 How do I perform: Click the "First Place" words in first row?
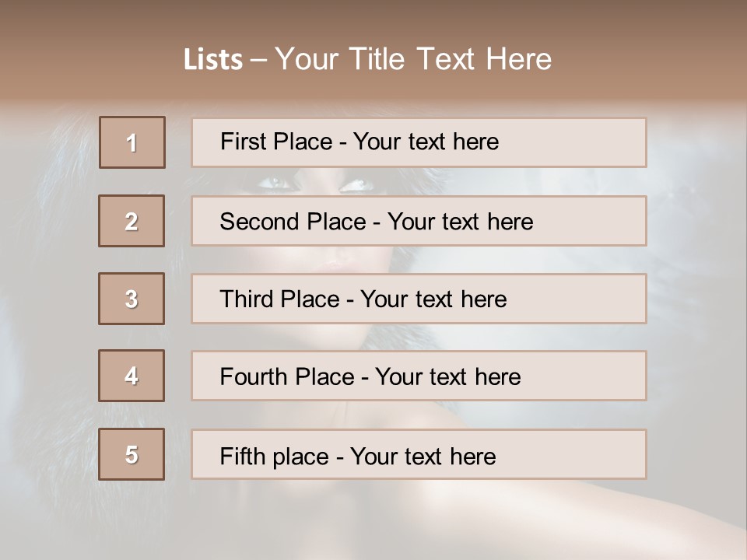(x=277, y=142)
